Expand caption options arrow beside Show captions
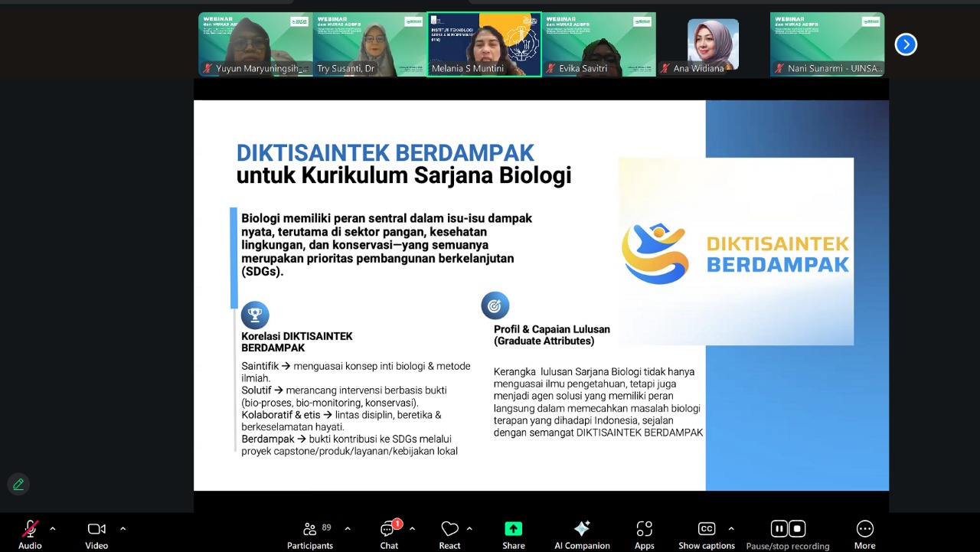This screenshot has height=552, width=980. tap(731, 528)
